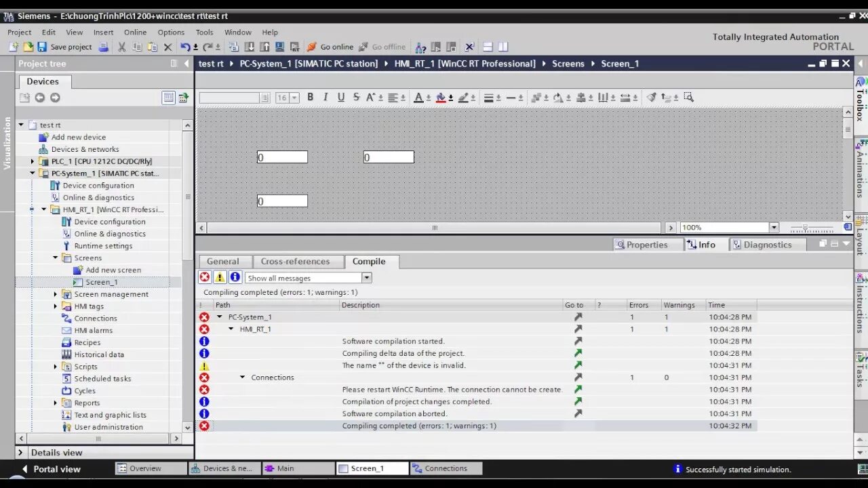Viewport: 868px width, 488px height.
Task: Click the Undo arrow icon
Action: 185,47
